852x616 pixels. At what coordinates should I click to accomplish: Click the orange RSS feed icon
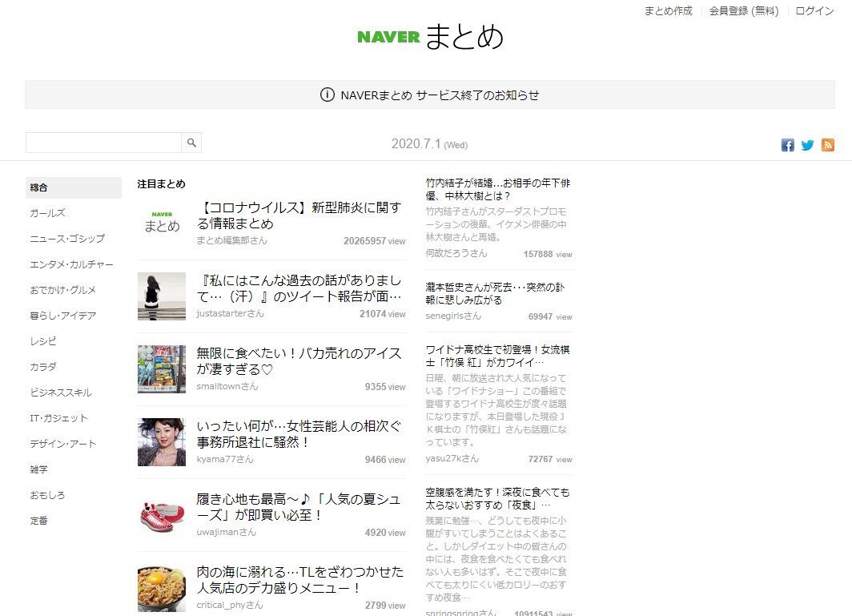click(828, 145)
